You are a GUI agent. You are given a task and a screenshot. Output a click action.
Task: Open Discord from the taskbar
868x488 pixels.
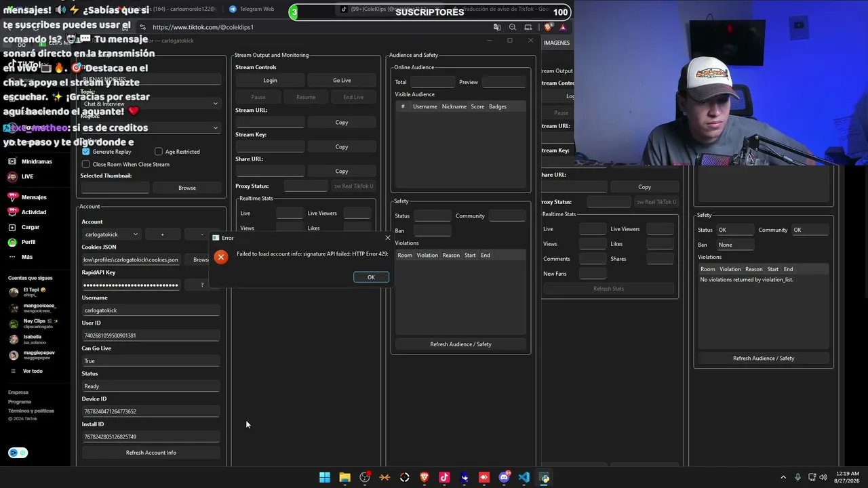(504, 477)
